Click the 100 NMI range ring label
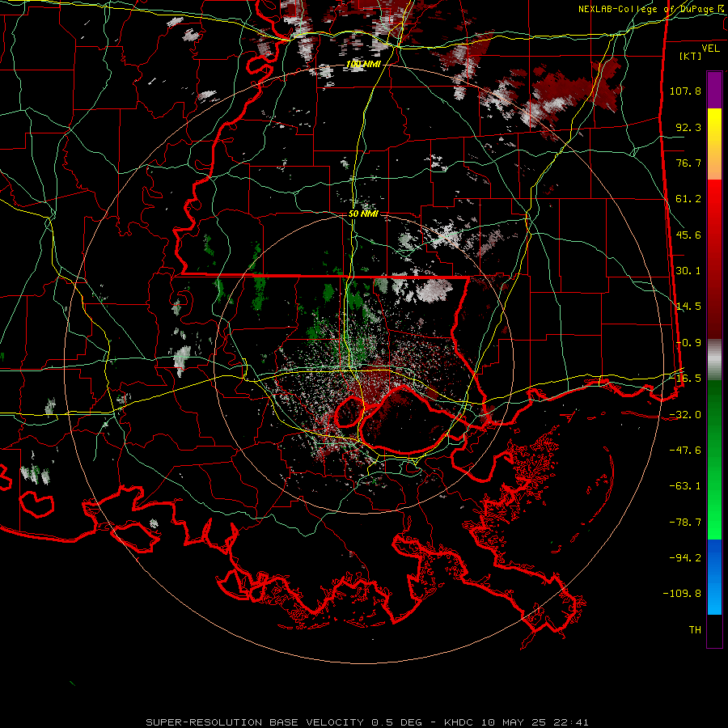Viewport: 728px width, 728px height. 363,64
